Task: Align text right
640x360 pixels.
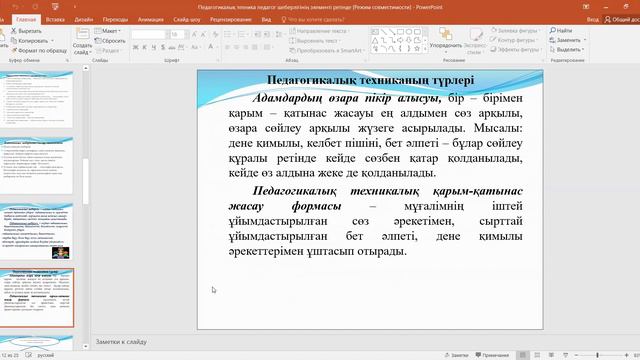Action: (246, 47)
